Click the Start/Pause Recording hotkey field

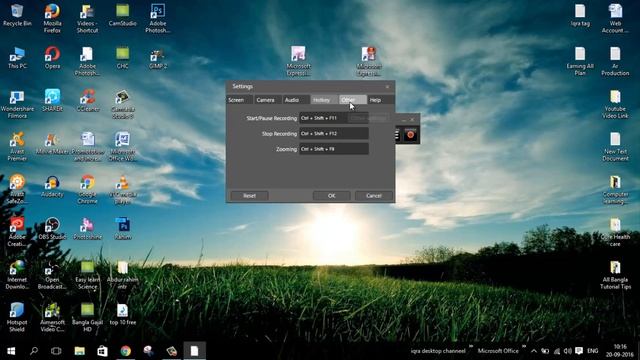(334, 118)
